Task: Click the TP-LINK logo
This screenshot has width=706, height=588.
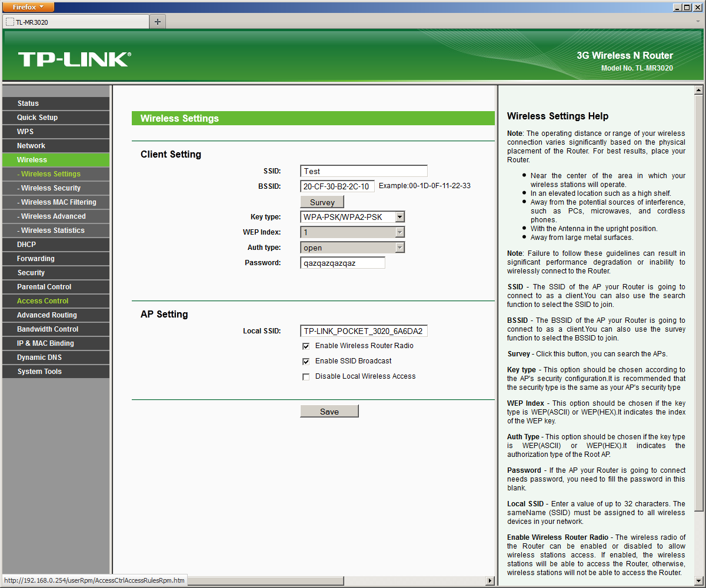Action: click(75, 59)
